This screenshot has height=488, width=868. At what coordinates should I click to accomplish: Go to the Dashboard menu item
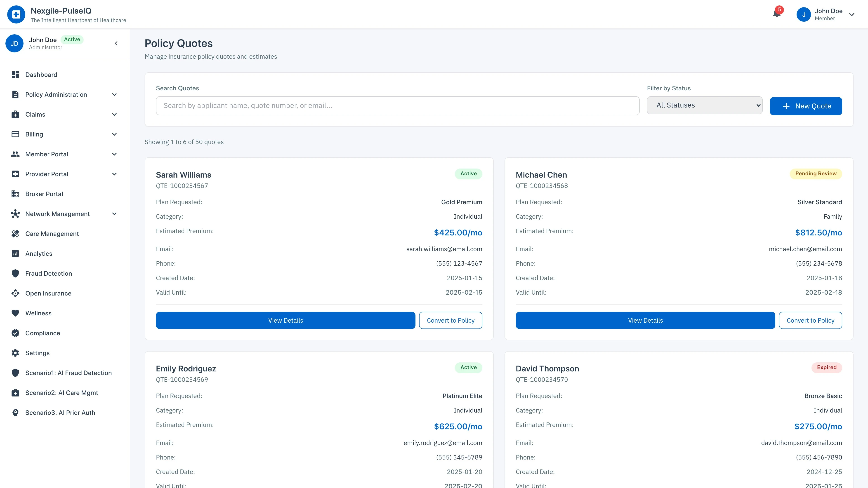(41, 75)
